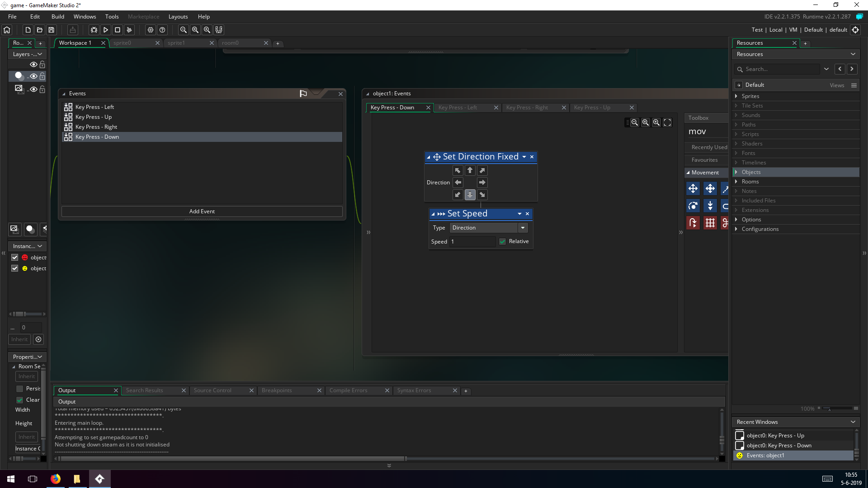Click the Clean build broom icon
The width and height of the screenshot is (868, 488).
[129, 30]
